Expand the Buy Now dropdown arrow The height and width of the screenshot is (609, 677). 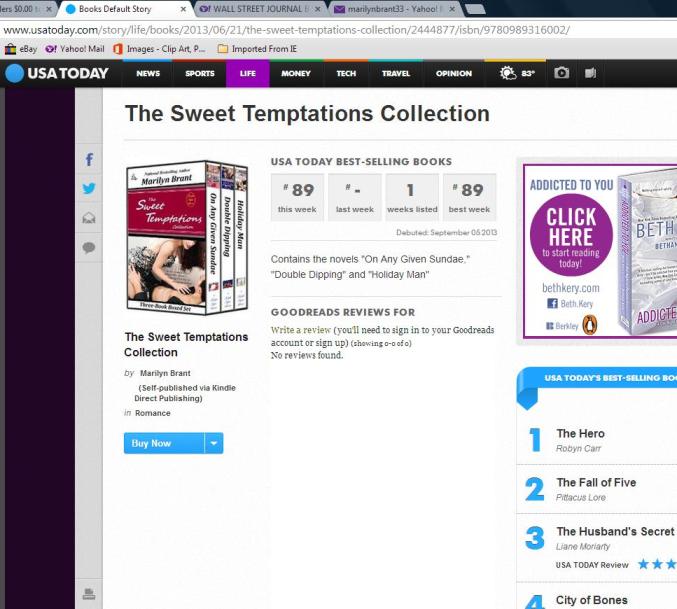click(214, 443)
